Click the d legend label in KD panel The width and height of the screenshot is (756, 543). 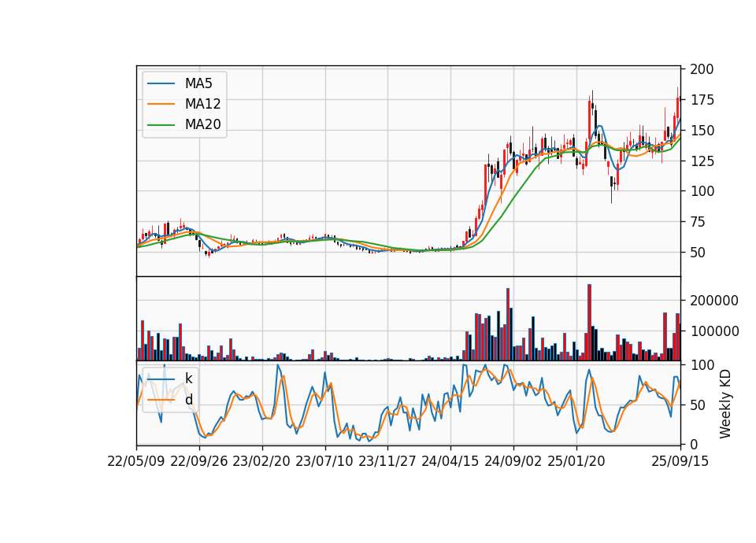[188, 400]
